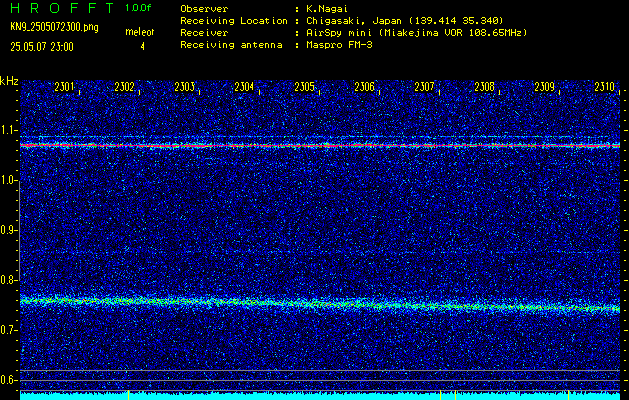Screen dimensions: 629x400
Task: Click the file name KN9_2505072300.png
Action: pyautogui.click(x=54, y=27)
